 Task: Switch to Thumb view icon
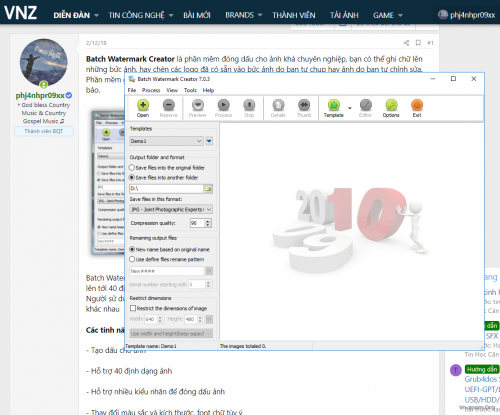click(x=304, y=108)
